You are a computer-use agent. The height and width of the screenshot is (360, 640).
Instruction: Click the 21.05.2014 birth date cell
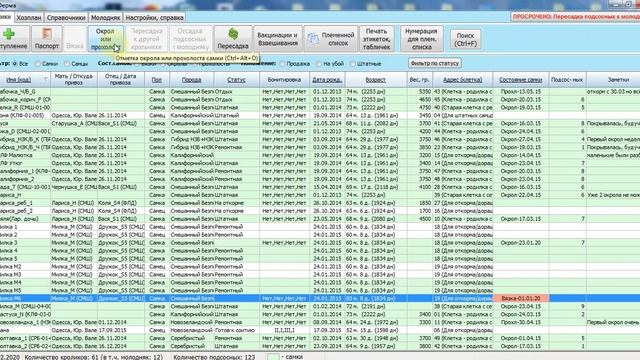pos(327,124)
